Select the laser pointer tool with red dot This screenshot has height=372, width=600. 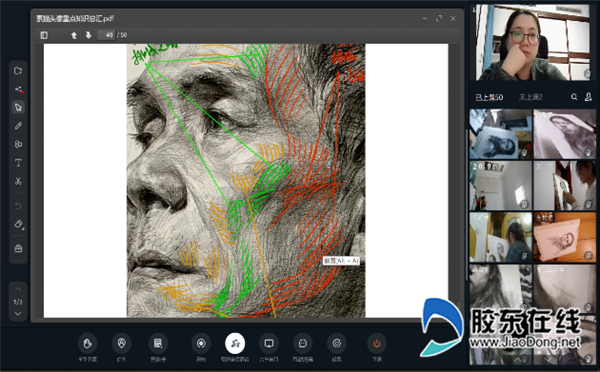click(x=19, y=90)
